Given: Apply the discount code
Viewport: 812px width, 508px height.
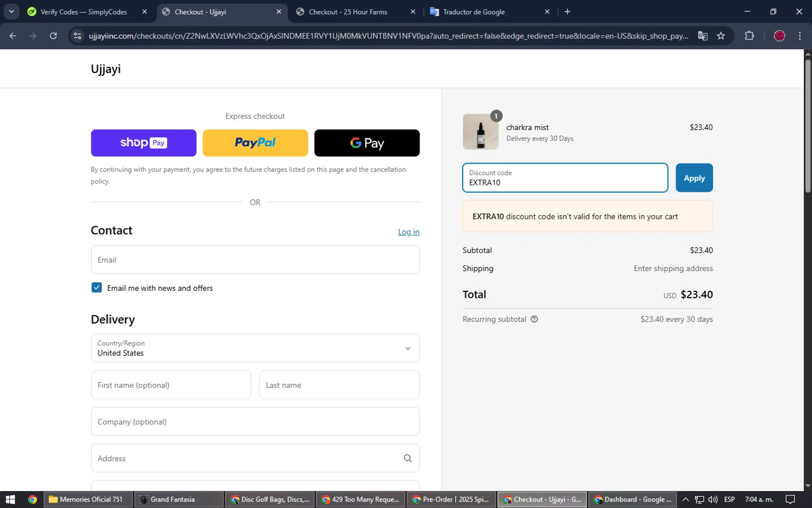Looking at the screenshot, I should (x=694, y=178).
